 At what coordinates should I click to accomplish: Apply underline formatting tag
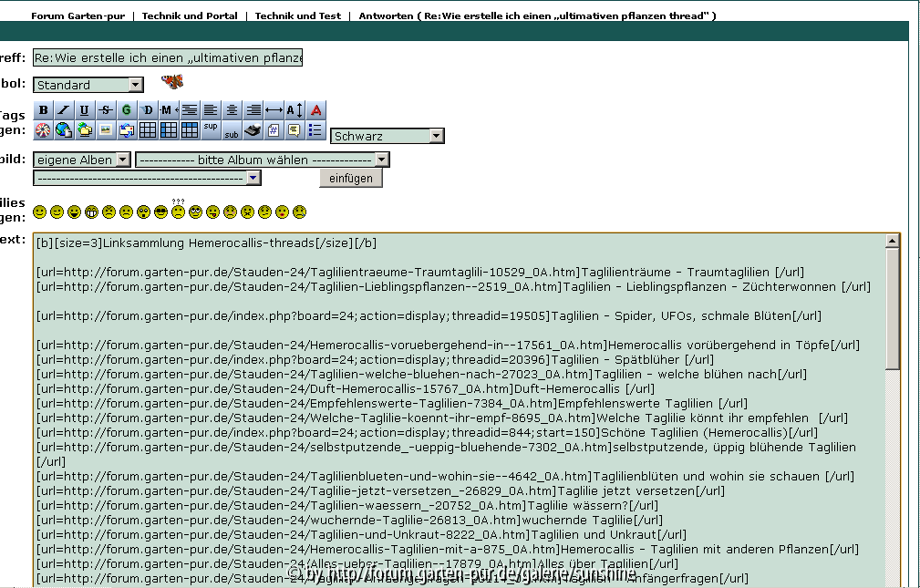(84, 110)
